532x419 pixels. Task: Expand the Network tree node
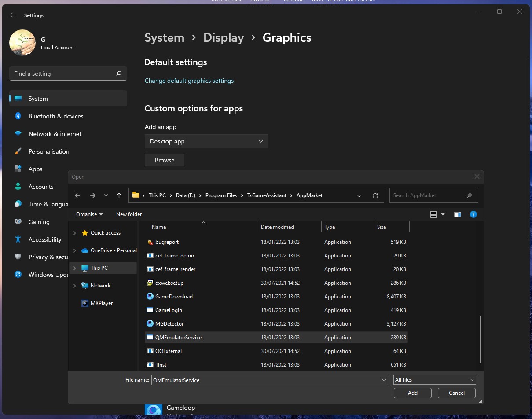click(x=74, y=286)
